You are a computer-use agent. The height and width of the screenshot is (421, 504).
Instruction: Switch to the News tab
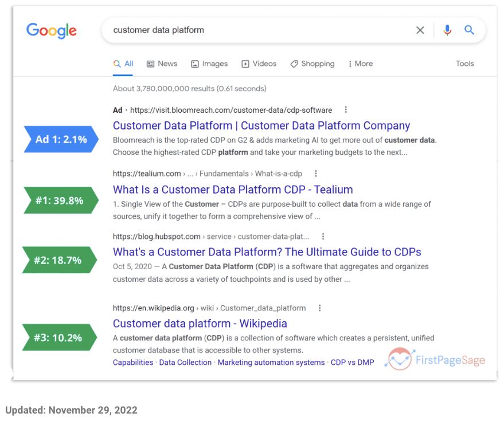(161, 64)
